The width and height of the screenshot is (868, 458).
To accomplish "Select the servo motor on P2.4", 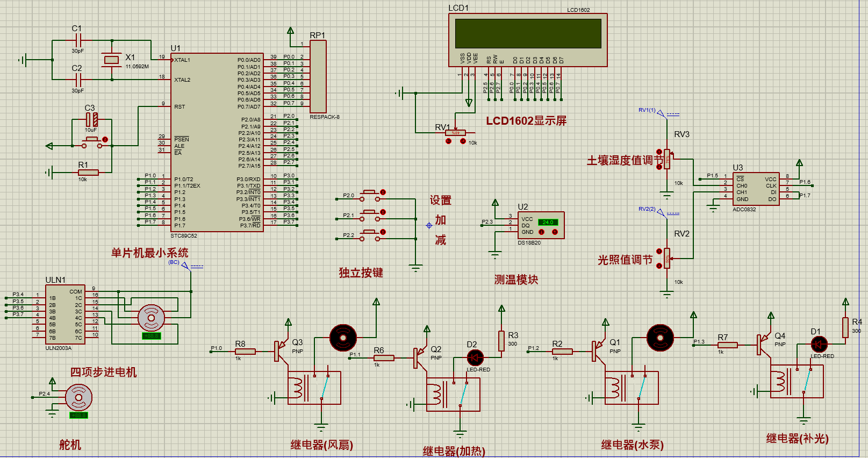I will (x=79, y=398).
